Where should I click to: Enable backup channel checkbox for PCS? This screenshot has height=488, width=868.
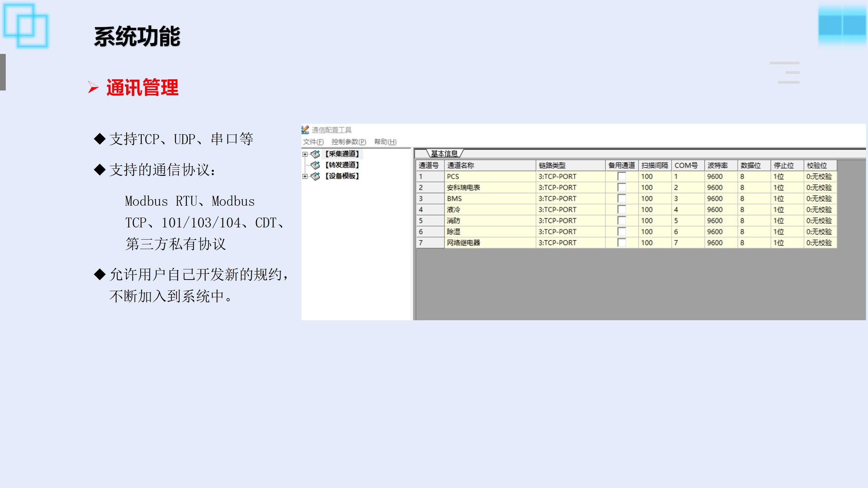622,177
